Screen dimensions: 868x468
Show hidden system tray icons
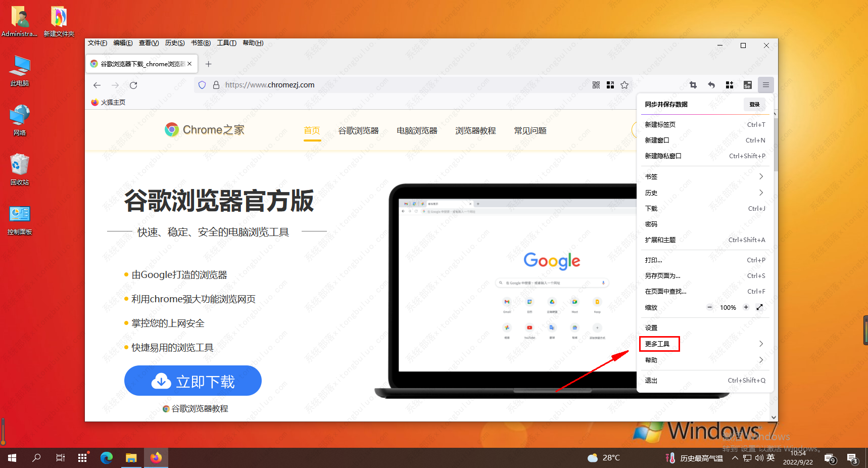(735, 458)
